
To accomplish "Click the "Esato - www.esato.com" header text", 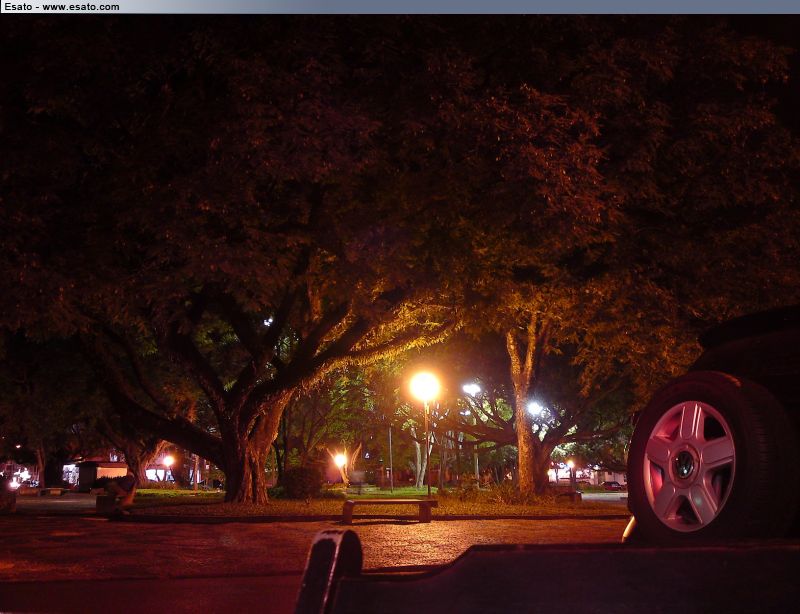I will tap(62, 7).
